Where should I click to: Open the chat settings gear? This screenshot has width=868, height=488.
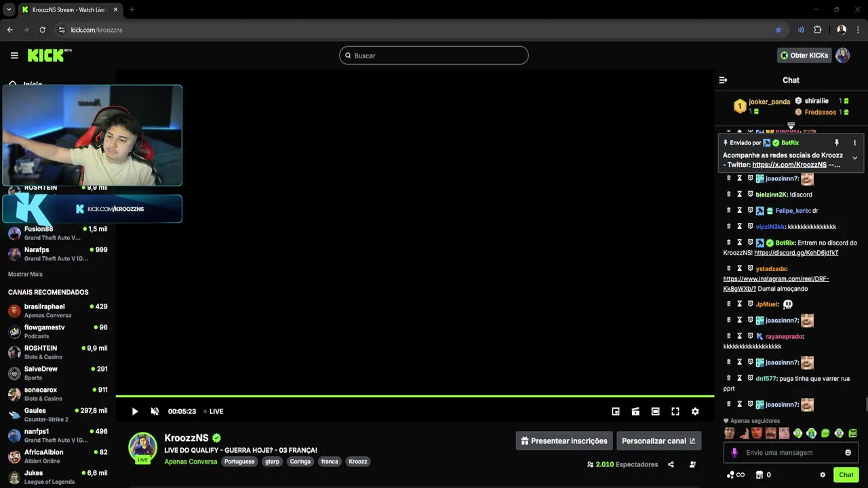pyautogui.click(x=823, y=475)
